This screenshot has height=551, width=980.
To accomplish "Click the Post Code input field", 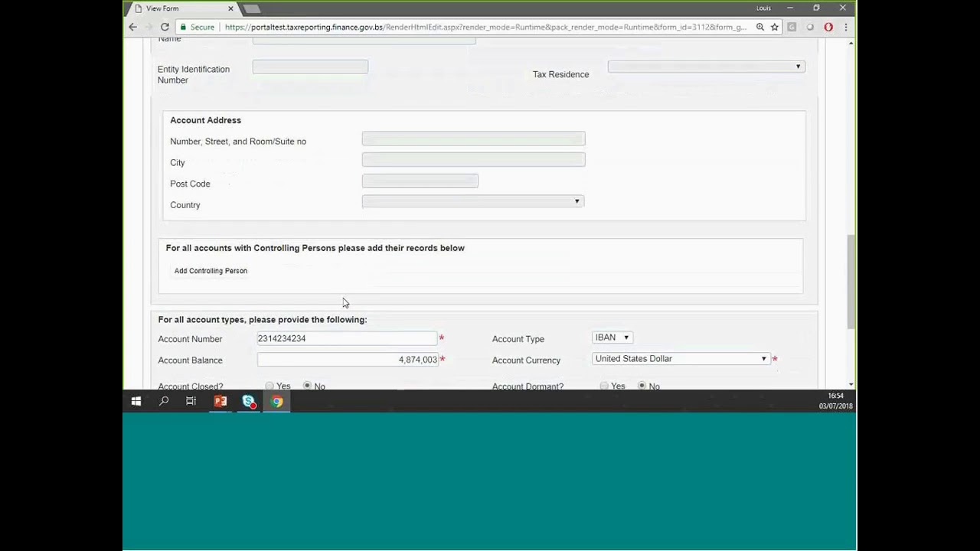I will pyautogui.click(x=420, y=181).
